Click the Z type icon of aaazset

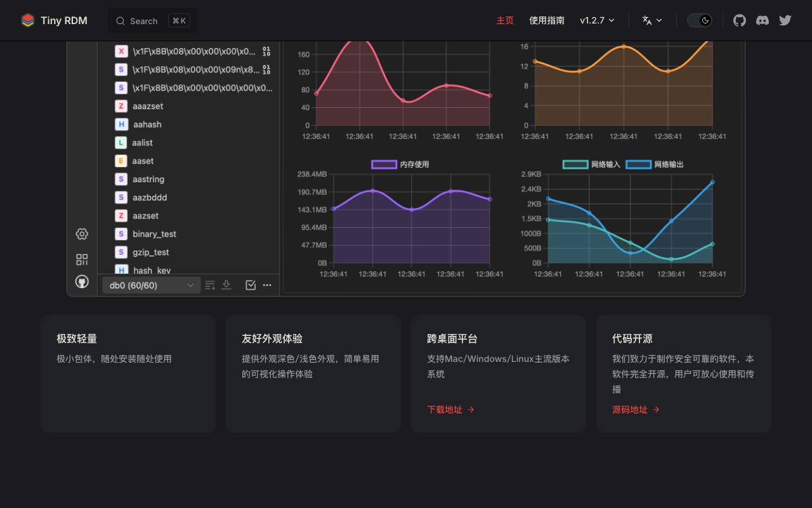click(121, 106)
